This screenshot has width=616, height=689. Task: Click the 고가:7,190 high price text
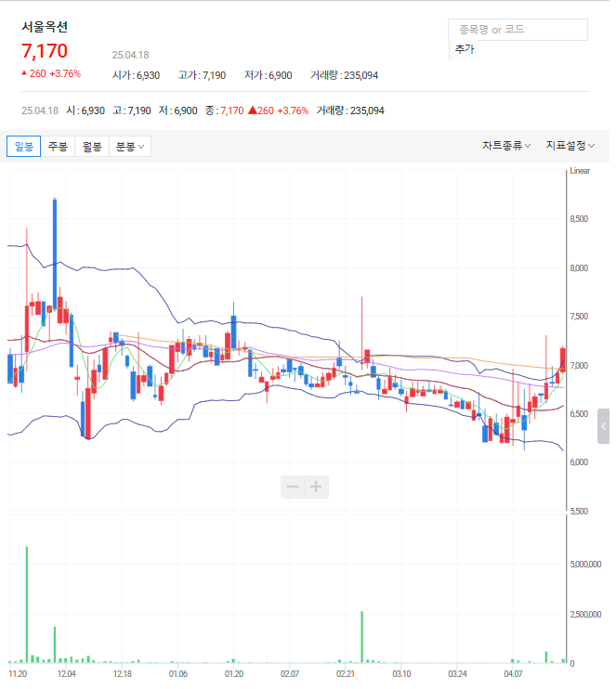coord(202,75)
